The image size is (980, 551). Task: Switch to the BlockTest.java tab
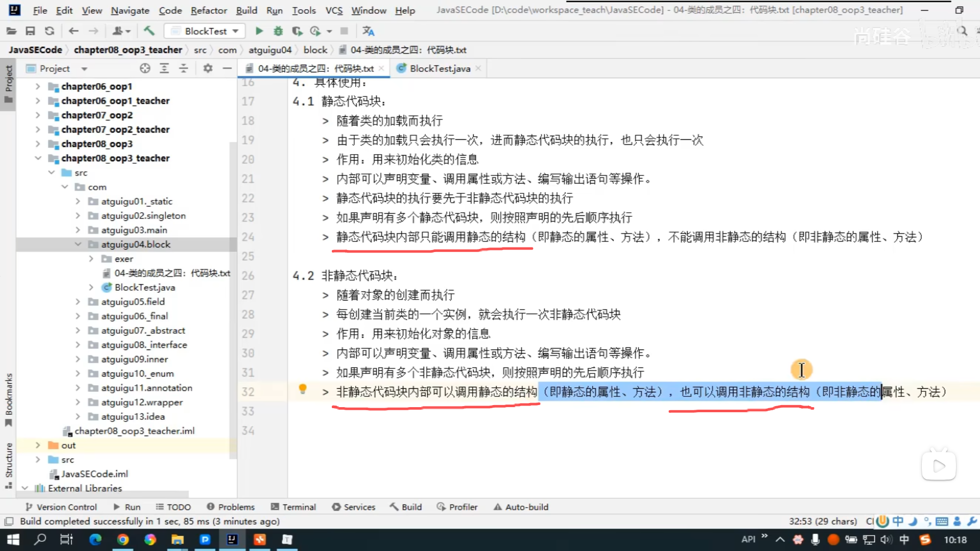pos(439,68)
